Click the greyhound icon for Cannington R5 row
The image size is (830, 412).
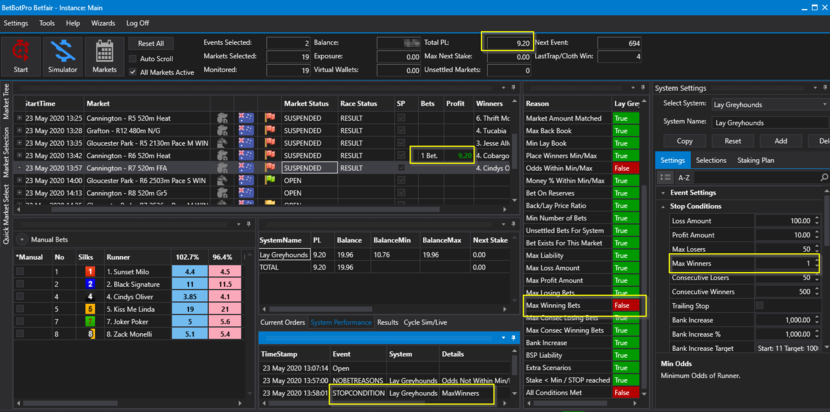(223, 117)
